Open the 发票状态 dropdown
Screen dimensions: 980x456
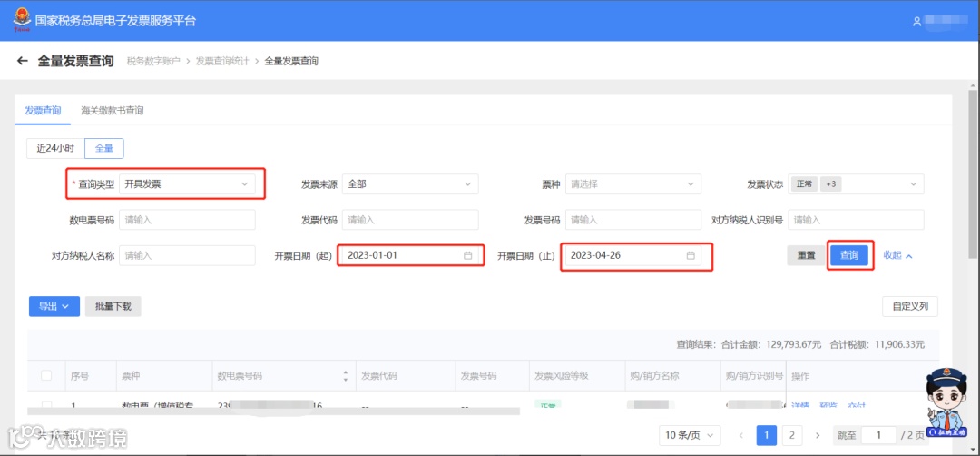pos(857,183)
